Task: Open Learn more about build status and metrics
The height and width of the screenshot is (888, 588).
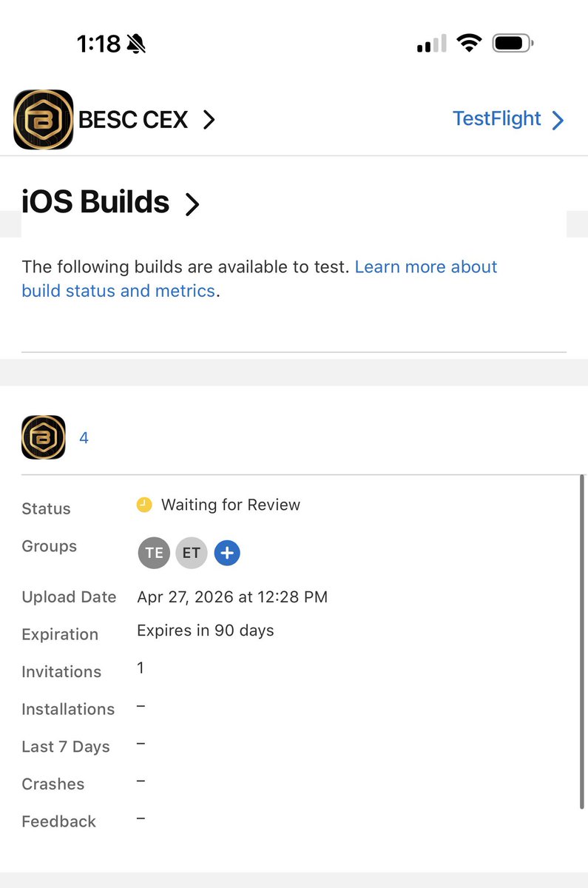Action: click(x=260, y=279)
